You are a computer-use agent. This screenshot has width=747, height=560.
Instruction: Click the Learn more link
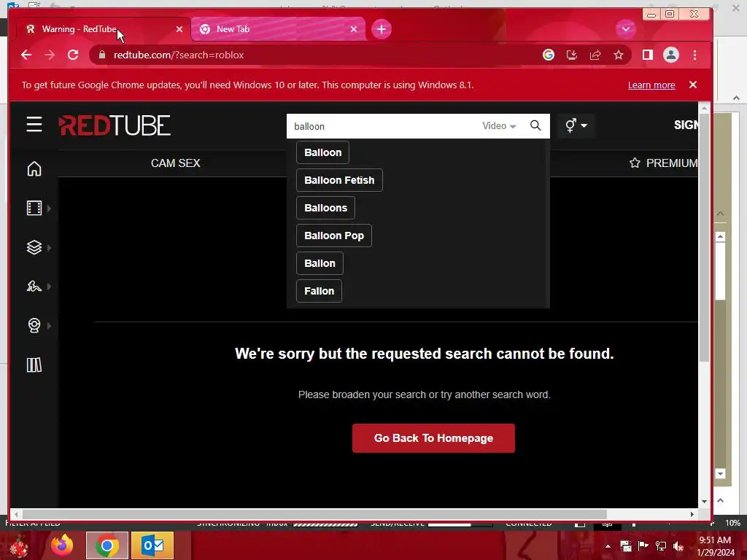pyautogui.click(x=651, y=85)
